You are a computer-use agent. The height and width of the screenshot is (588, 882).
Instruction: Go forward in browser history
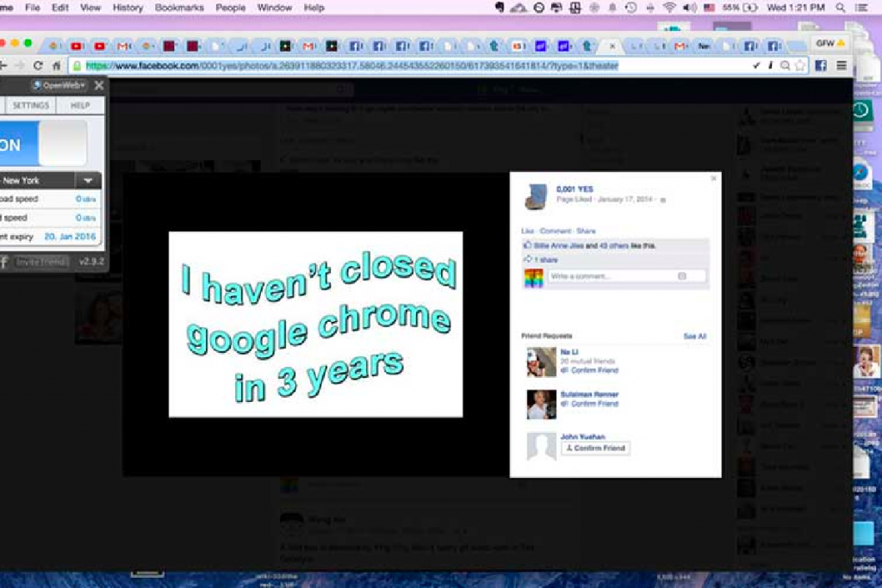[19, 65]
